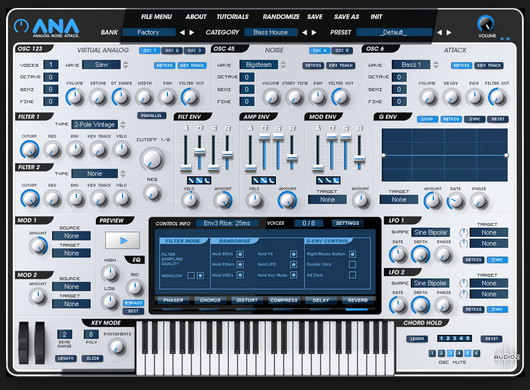Click the OSC 45 Start Time knob
Screen dimensions: 530x390
[294, 97]
